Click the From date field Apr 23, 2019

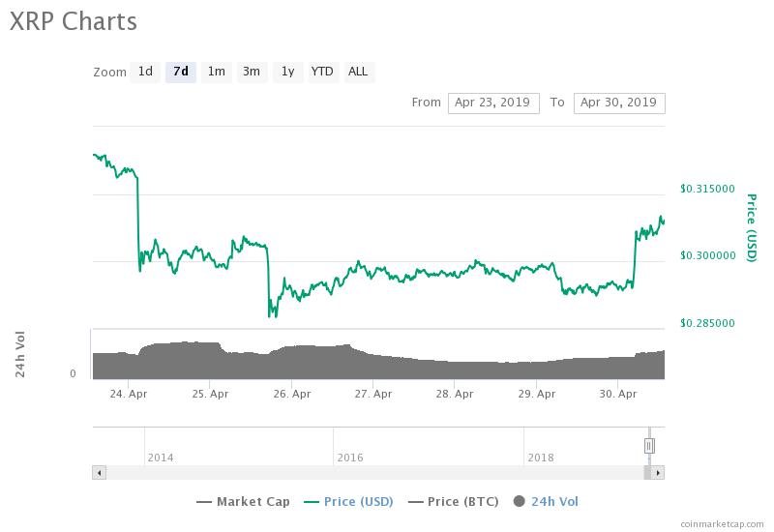click(x=493, y=103)
